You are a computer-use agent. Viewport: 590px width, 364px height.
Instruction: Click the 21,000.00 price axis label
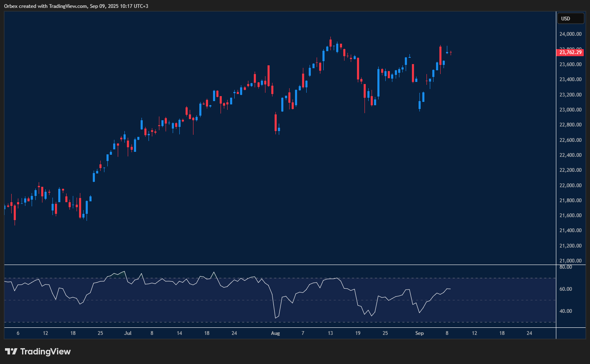570,261
